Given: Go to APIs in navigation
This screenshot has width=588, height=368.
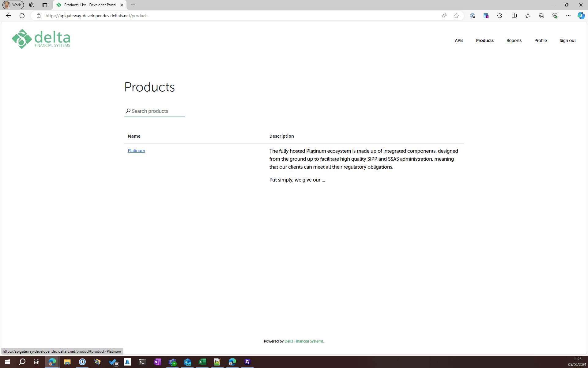Looking at the screenshot, I should [459, 40].
